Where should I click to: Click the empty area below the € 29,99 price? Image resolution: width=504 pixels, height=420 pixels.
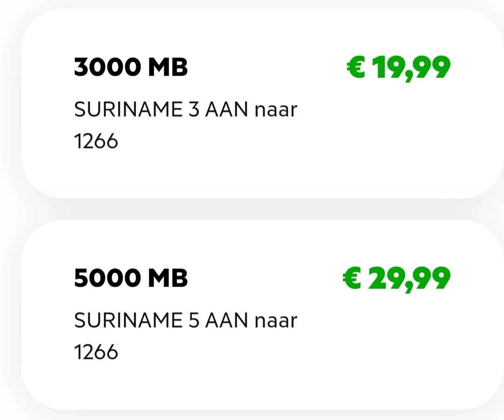tap(397, 341)
